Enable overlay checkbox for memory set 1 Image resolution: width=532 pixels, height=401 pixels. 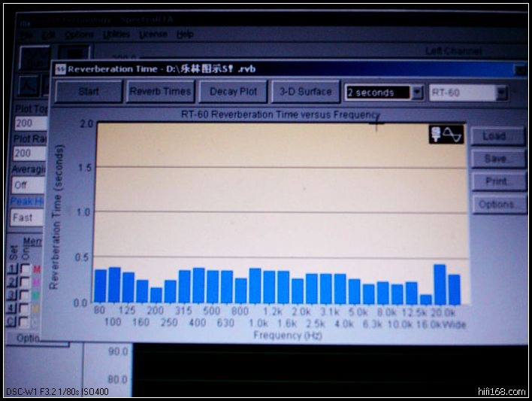click(x=25, y=270)
